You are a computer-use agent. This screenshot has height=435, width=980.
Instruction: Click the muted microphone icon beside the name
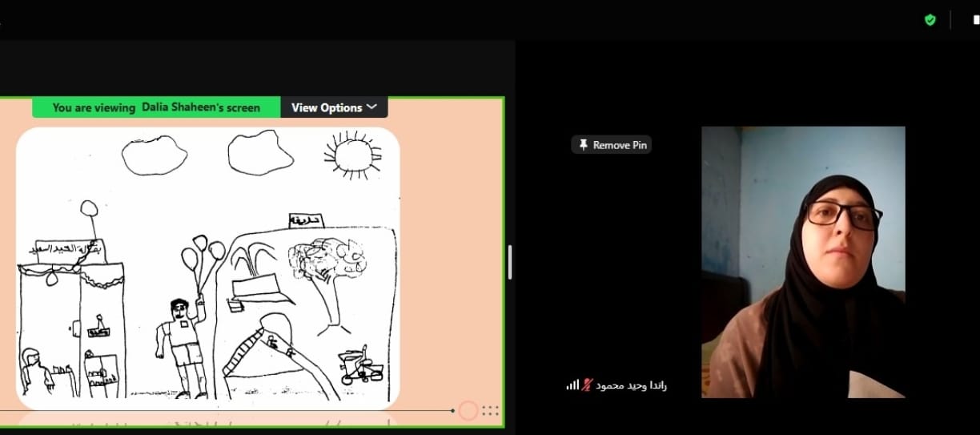pyautogui.click(x=586, y=385)
